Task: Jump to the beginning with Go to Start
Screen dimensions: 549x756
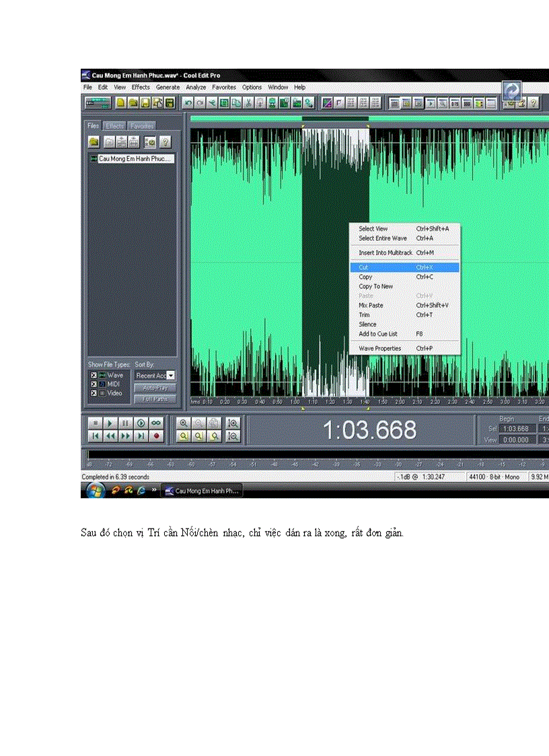Action: click(x=95, y=436)
